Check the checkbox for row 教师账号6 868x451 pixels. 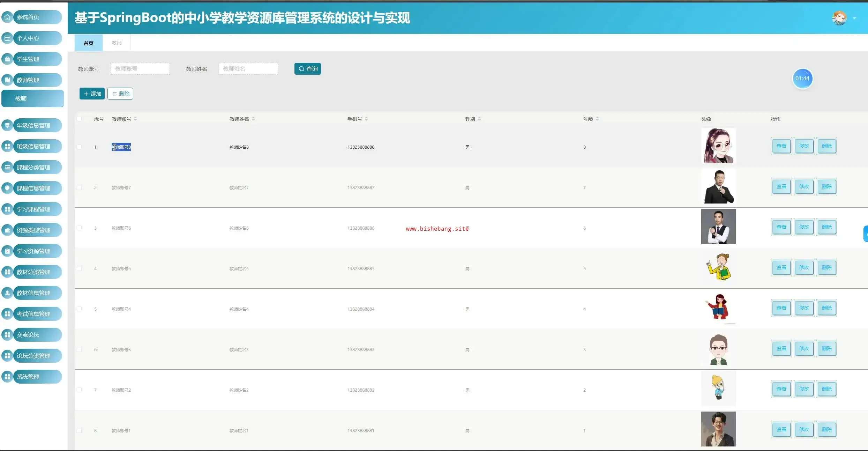point(80,228)
